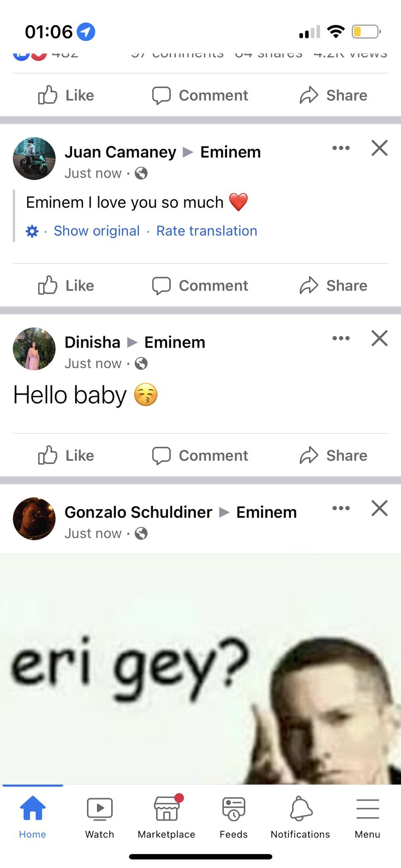Open the Menu hamburger icon
This screenshot has width=401, height=868.
(x=368, y=817)
